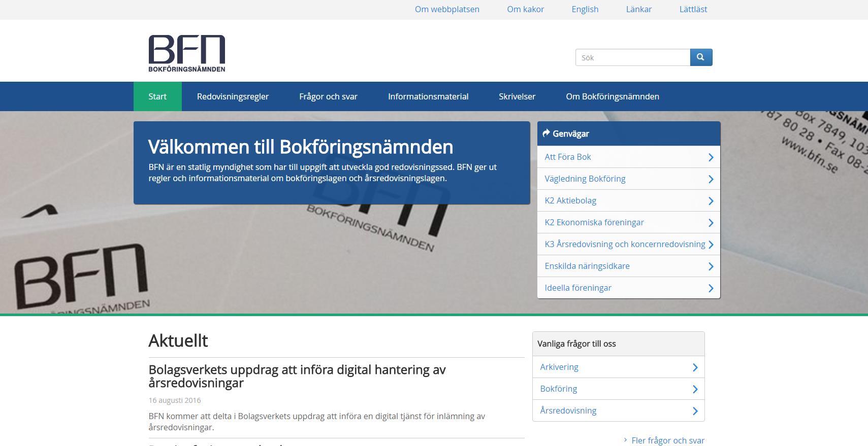Click the chevron beside Årsredovisning in Vanliga frågor
868x446 pixels.
(695, 411)
